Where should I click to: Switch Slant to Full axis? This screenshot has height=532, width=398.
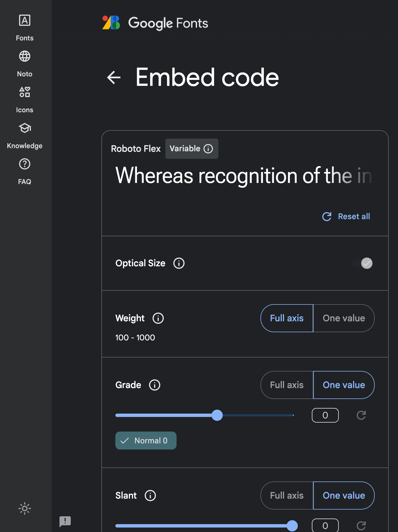[x=287, y=496]
